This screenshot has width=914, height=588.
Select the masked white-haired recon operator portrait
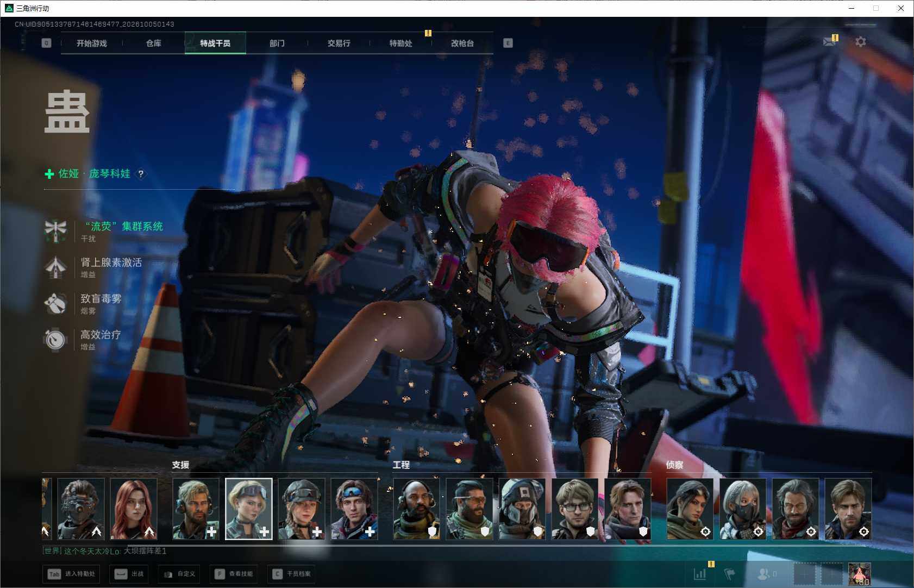tap(743, 509)
